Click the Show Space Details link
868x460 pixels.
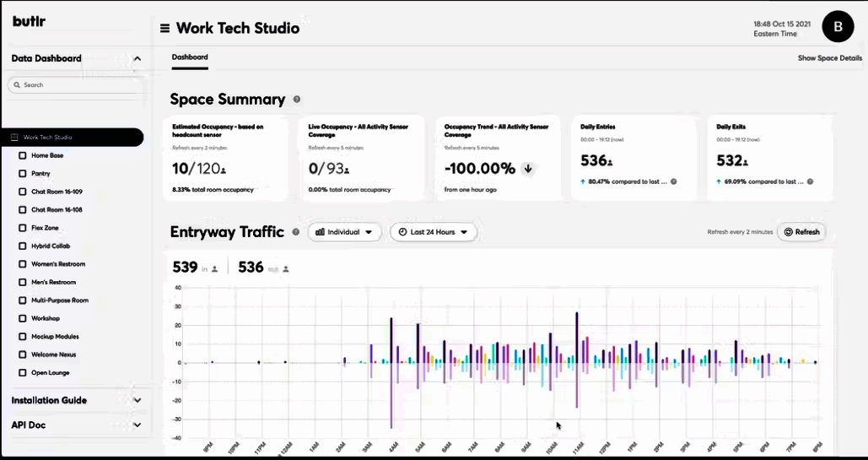[830, 58]
